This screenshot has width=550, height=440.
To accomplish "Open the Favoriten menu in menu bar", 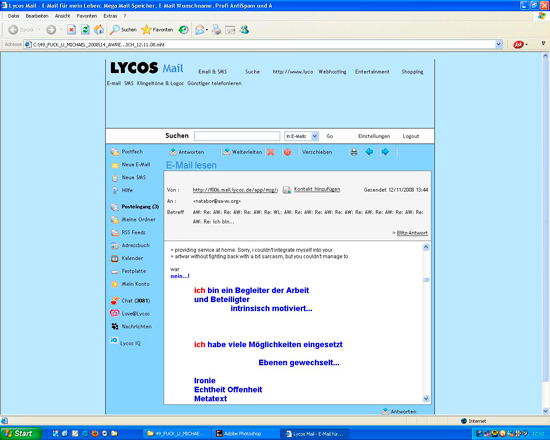I will [x=87, y=16].
